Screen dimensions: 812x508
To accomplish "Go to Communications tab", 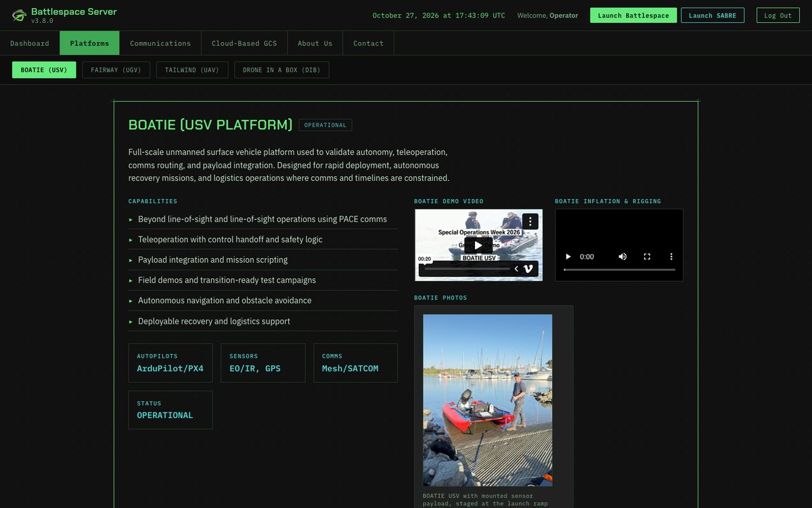I will point(160,43).
